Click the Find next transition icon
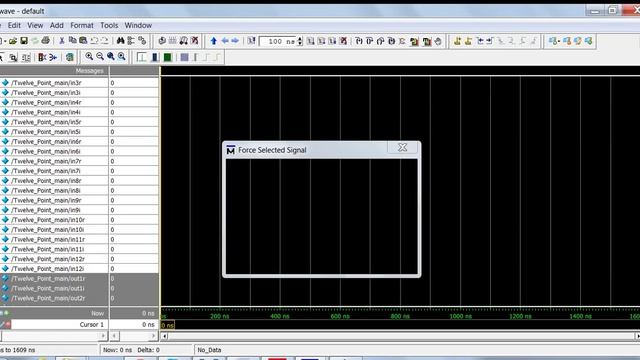 pos(490,41)
